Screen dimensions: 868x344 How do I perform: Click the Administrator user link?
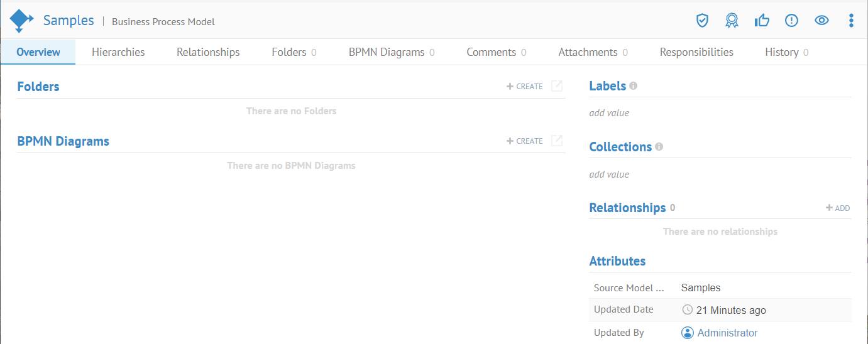(727, 333)
